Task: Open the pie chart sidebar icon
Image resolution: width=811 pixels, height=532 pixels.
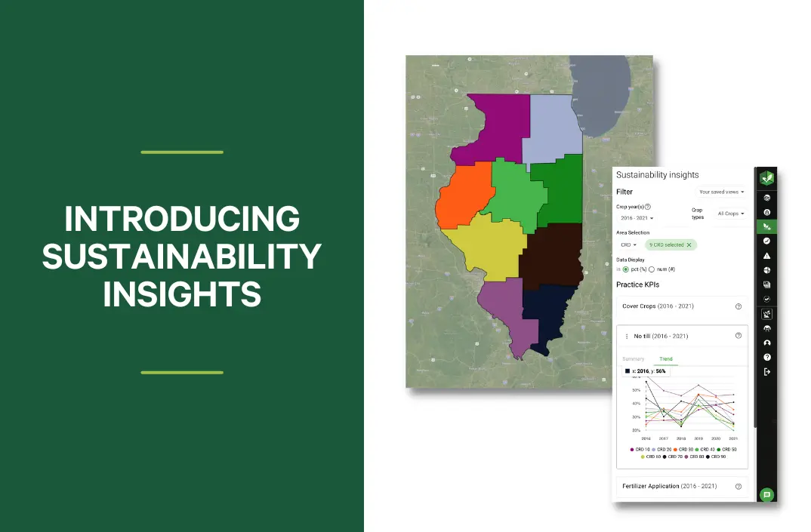Action: click(x=766, y=270)
